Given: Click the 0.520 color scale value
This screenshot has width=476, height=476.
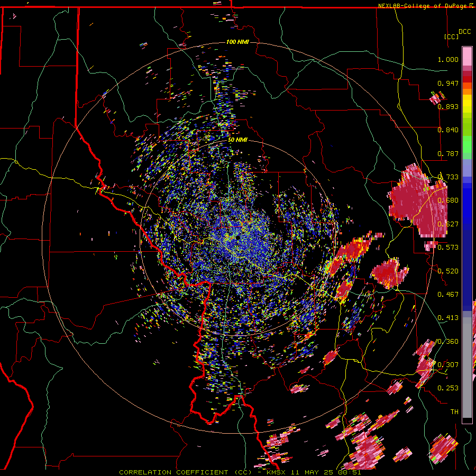Looking at the screenshot, I should tap(448, 271).
